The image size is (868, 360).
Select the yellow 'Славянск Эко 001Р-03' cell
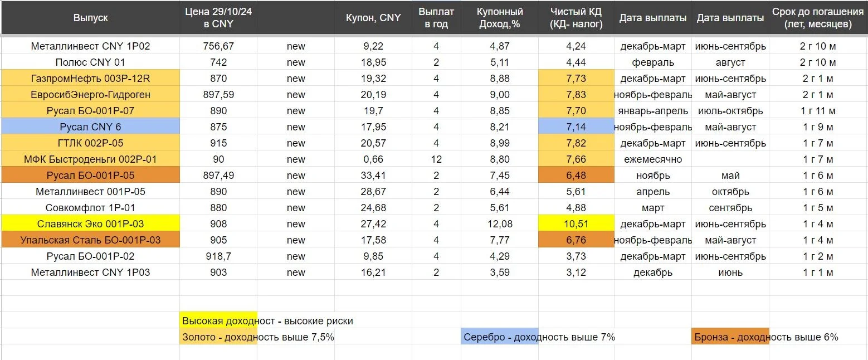(x=90, y=224)
